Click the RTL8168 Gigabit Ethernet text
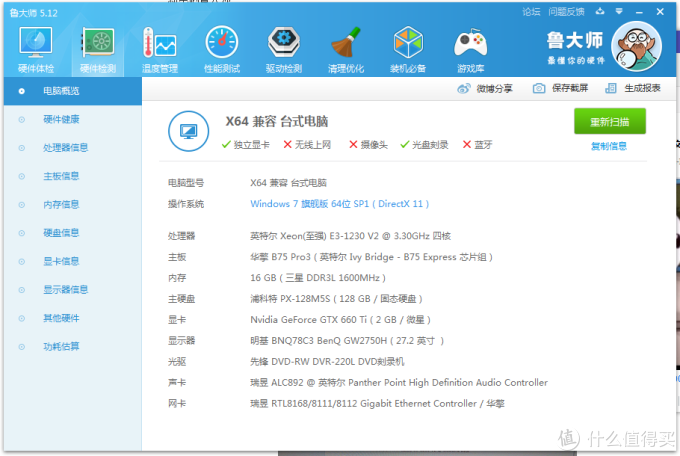 (377, 404)
